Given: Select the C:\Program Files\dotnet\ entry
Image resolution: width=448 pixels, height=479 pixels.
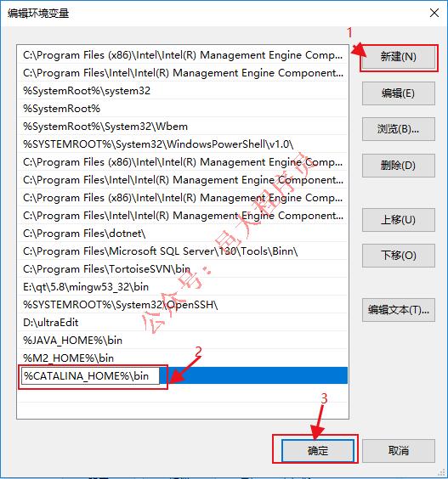Looking at the screenshot, I should pos(183,234).
